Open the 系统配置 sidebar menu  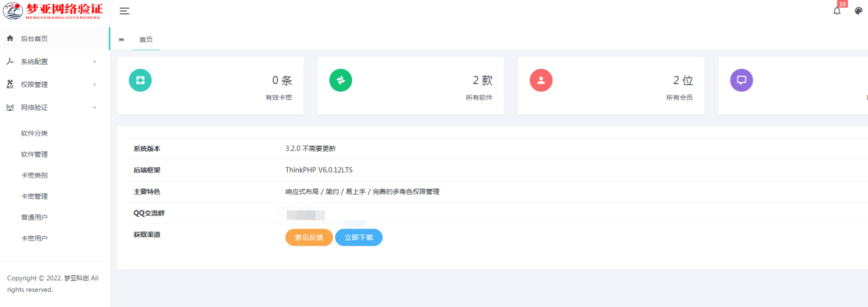click(54, 62)
